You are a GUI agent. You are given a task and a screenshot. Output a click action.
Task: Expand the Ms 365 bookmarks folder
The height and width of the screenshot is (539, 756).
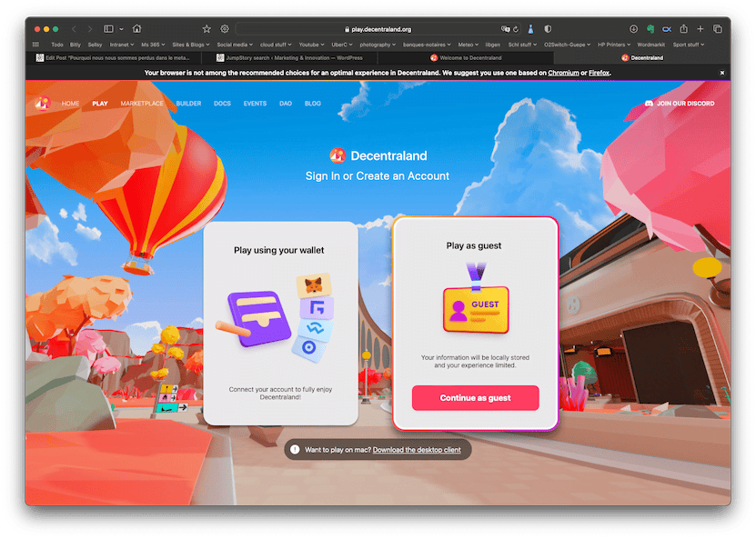[153, 45]
